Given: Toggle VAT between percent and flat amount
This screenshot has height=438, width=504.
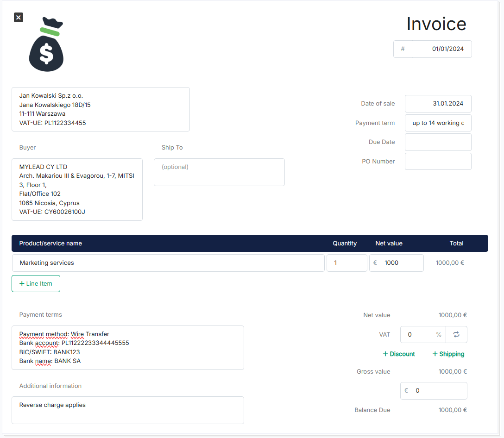Looking at the screenshot, I should click(456, 334).
